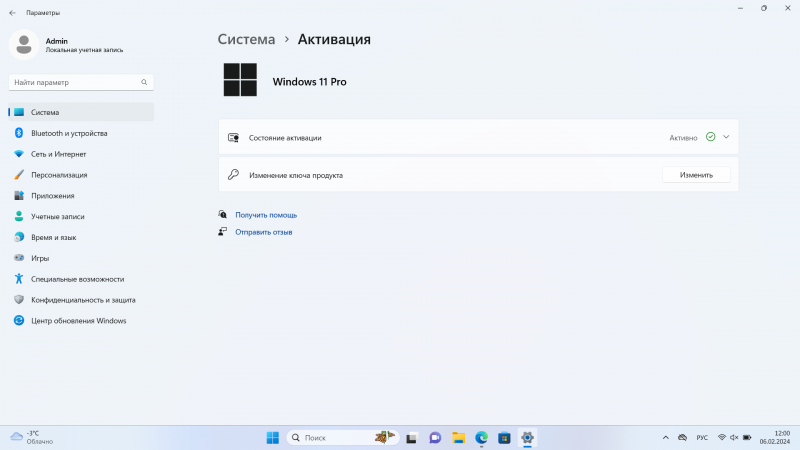Screen dimensions: 800x450
Task: Focus the 'Найти параметр' search field
Action: (81, 82)
